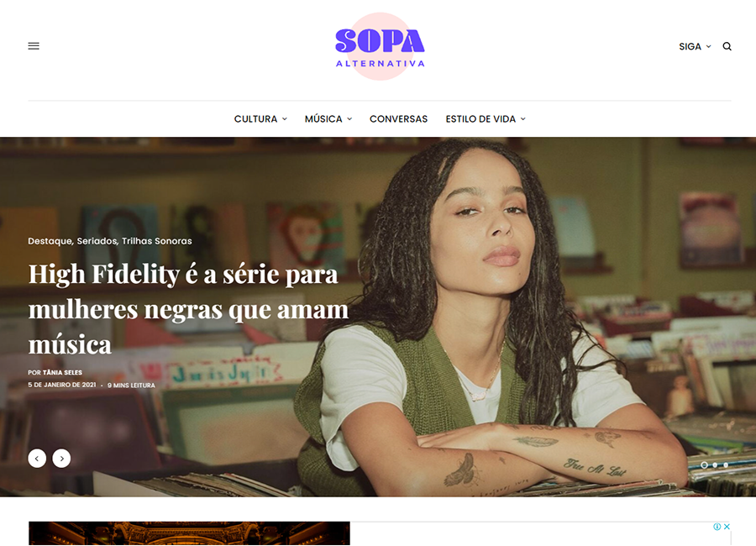Open the Trilhas Sonoras category link

click(157, 241)
